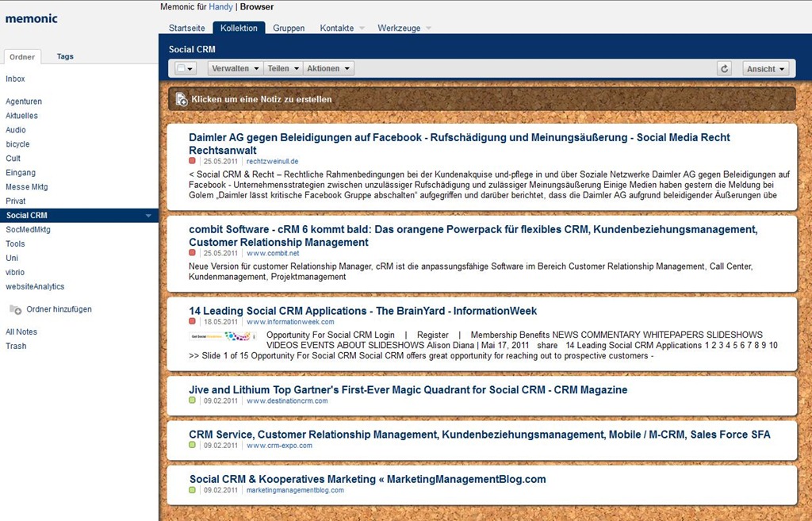Screen dimensions: 812x521
Task: Open the Gruppen tab
Action: pos(289,28)
